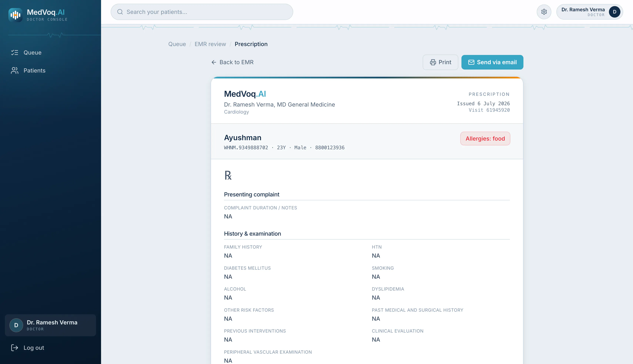Open Dr. Ramesh Verma profile in top bar
Image resolution: width=633 pixels, height=364 pixels.
click(590, 12)
